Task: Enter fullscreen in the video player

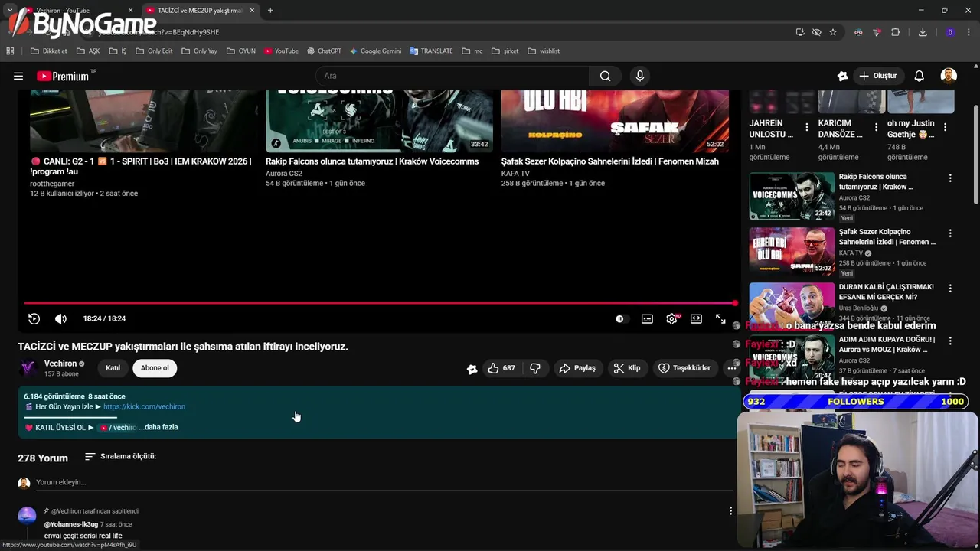Action: coord(720,319)
